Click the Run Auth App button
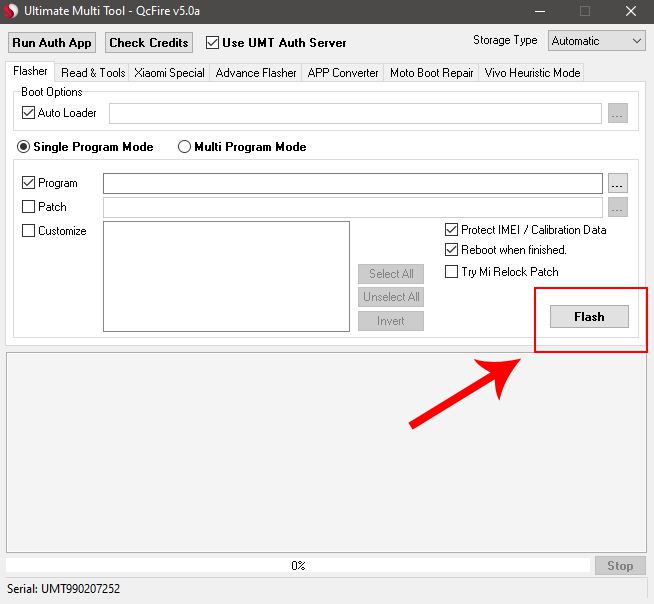 pos(52,43)
